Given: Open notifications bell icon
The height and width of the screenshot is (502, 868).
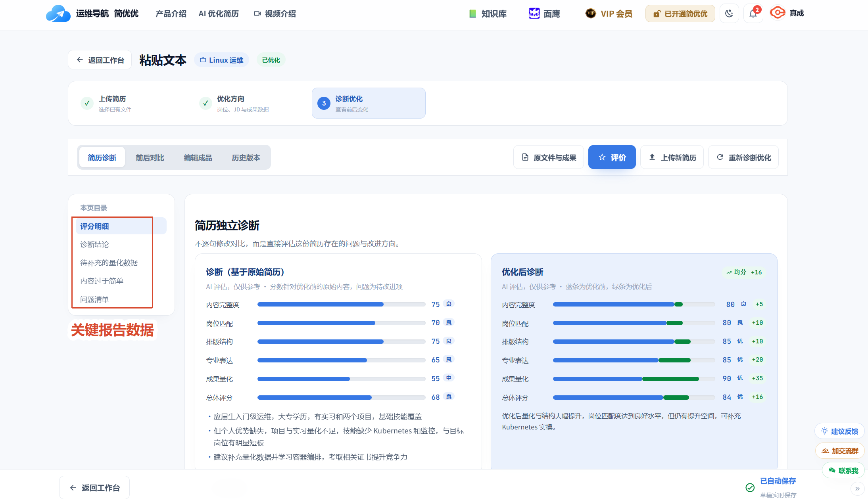Looking at the screenshot, I should (x=753, y=14).
